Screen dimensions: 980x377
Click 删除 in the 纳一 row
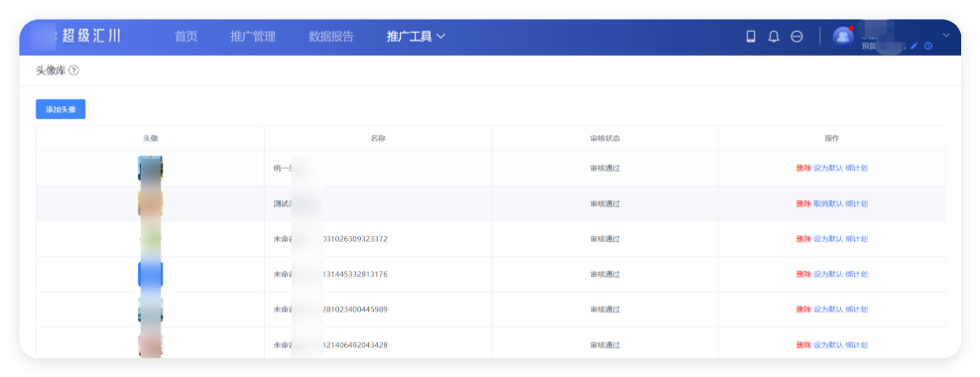[803, 169]
